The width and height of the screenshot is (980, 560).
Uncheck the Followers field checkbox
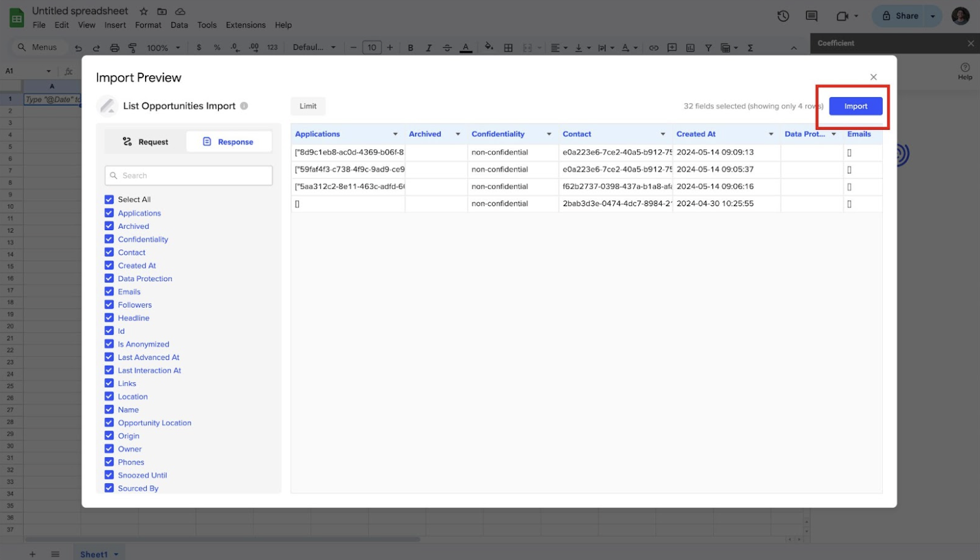tap(109, 305)
